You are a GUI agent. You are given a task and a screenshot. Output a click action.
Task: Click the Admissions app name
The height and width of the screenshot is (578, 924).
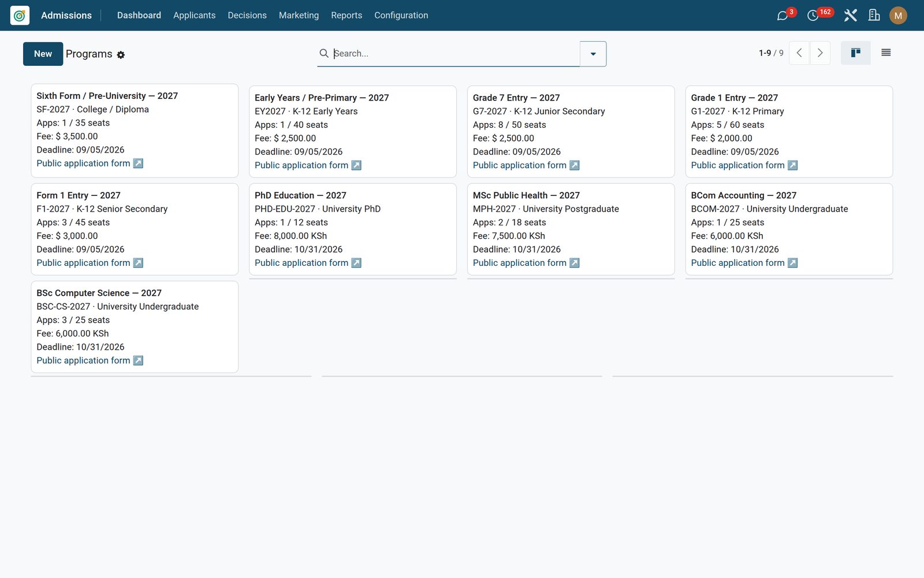(66, 16)
